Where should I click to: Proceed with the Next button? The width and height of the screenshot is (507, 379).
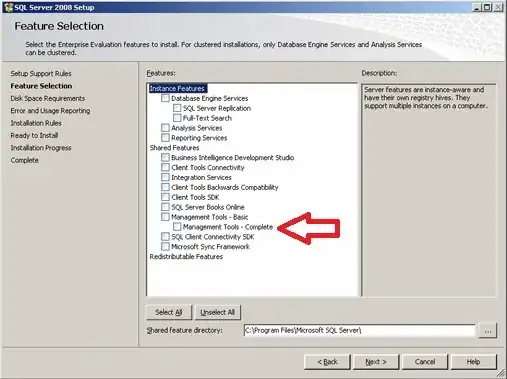pos(376,362)
